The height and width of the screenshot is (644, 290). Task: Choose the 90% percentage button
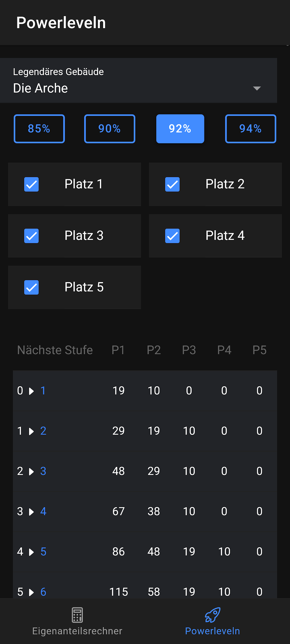pos(110,129)
